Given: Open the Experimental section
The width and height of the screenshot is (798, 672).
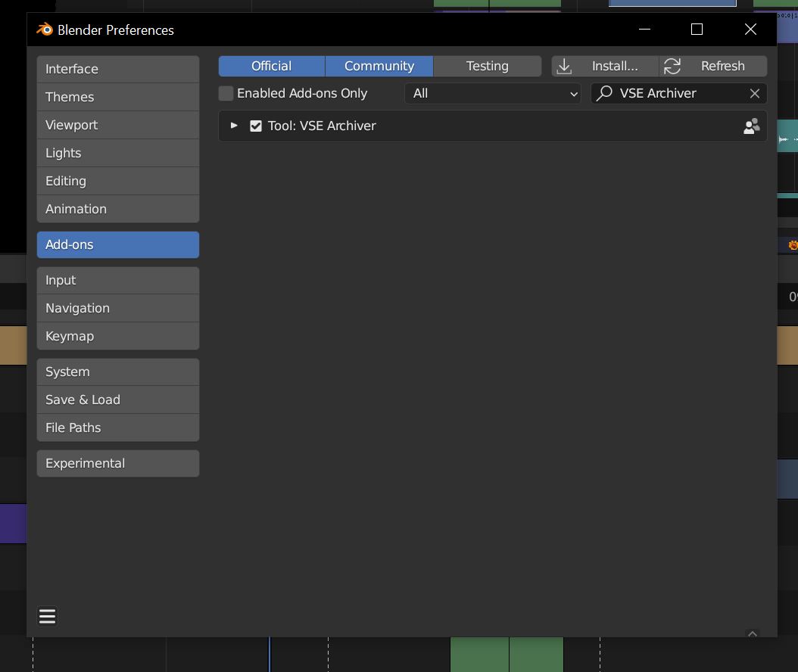Looking at the screenshot, I should coord(117,463).
